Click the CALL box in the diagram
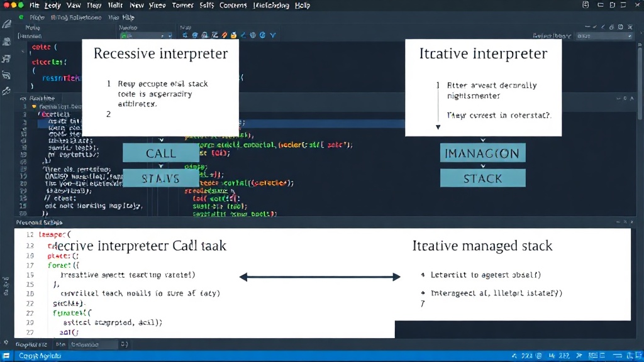This screenshot has height=362, width=644. [160, 153]
